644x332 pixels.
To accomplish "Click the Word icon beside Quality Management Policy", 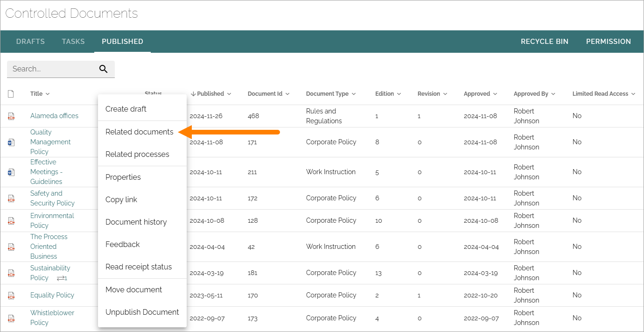I will 11,142.
